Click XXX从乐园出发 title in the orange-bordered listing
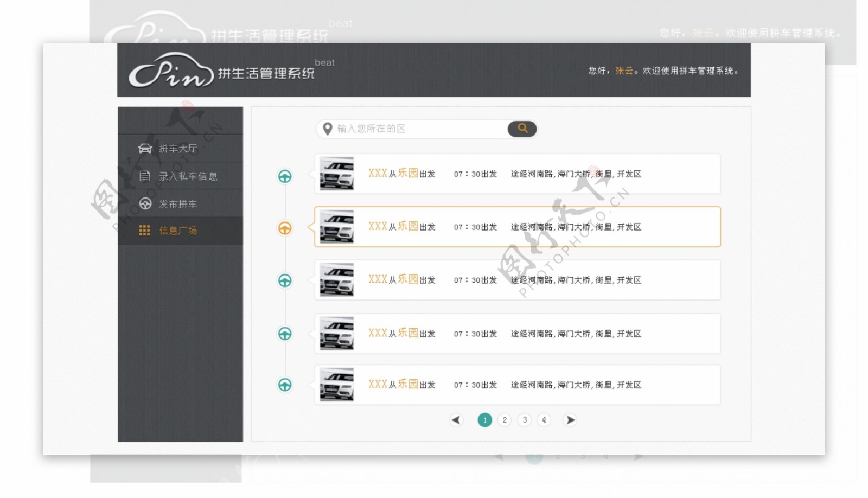This screenshot has height=498, width=868. (402, 226)
